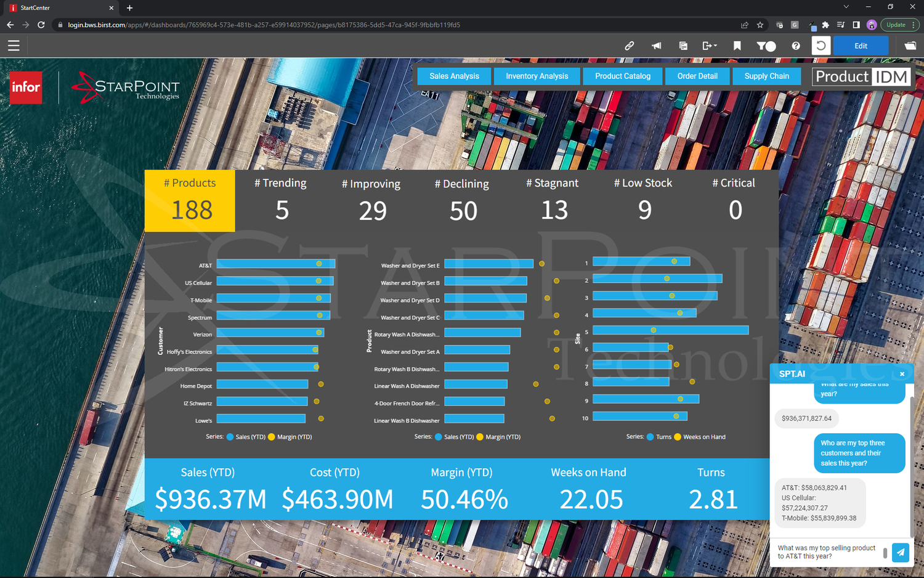Select the # Declining tile showing 50
The image size is (924, 578).
(462, 201)
